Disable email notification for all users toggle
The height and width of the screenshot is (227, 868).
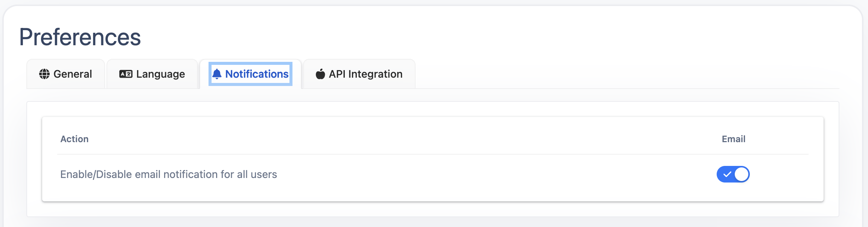point(733,174)
